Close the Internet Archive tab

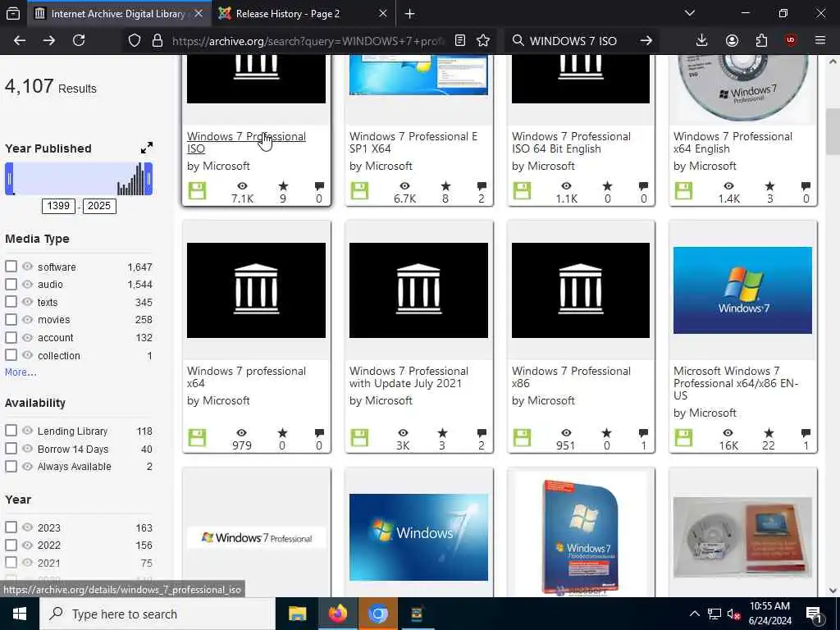[199, 14]
